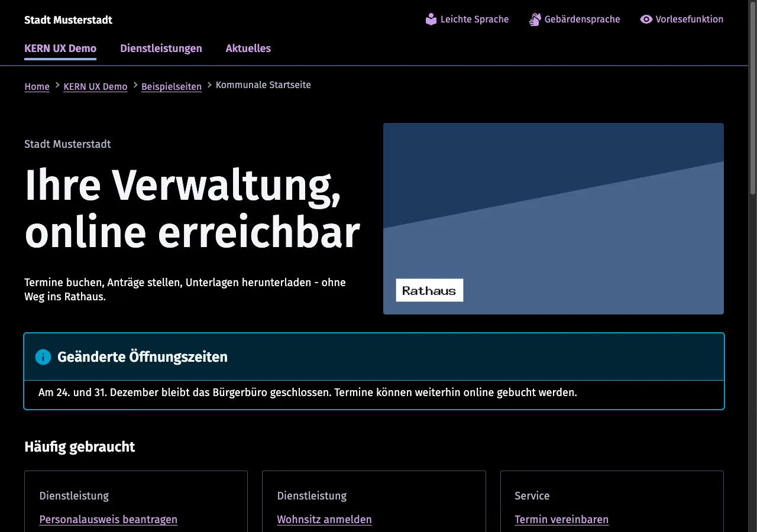Click the Stadt Musterstadt site title
Image resolution: width=757 pixels, height=532 pixels.
68,20
